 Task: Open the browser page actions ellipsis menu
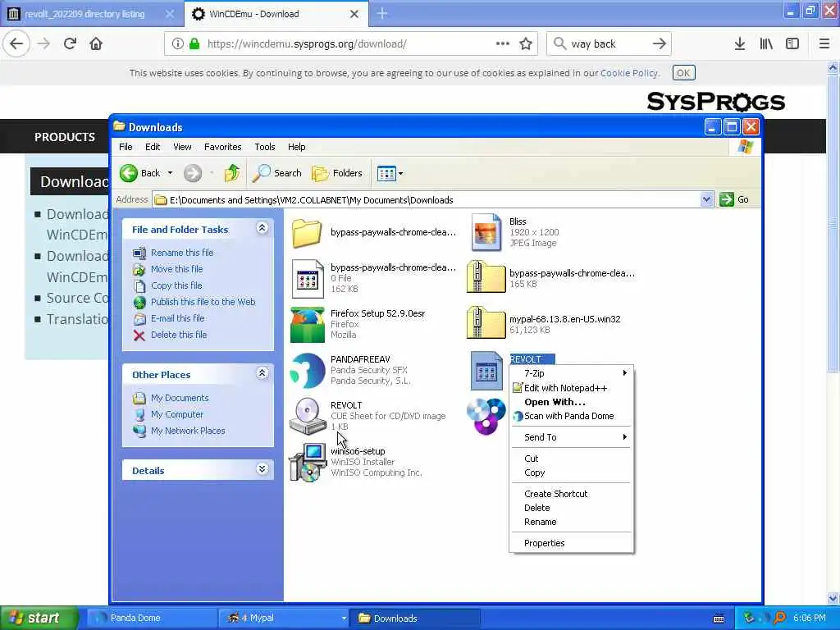pyautogui.click(x=503, y=43)
